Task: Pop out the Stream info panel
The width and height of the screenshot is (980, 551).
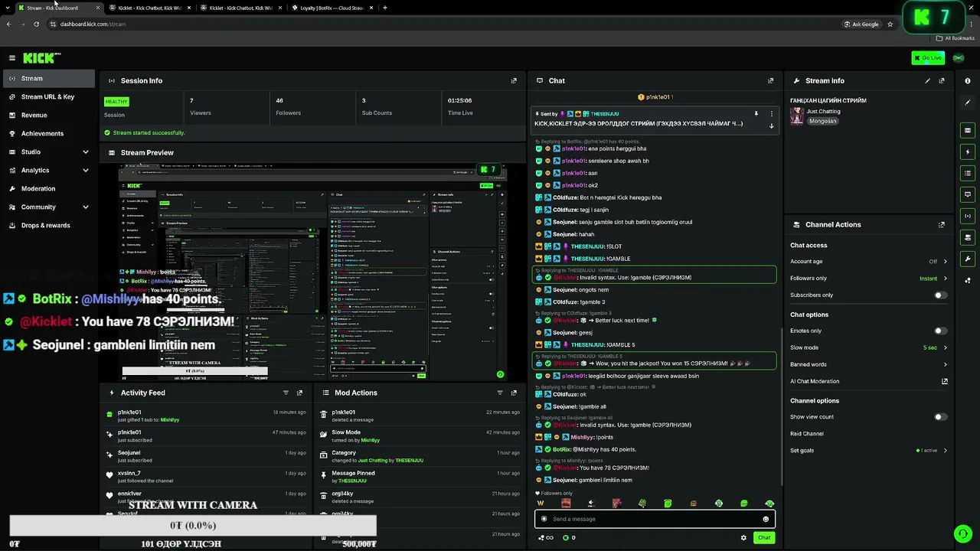Action: [942, 80]
